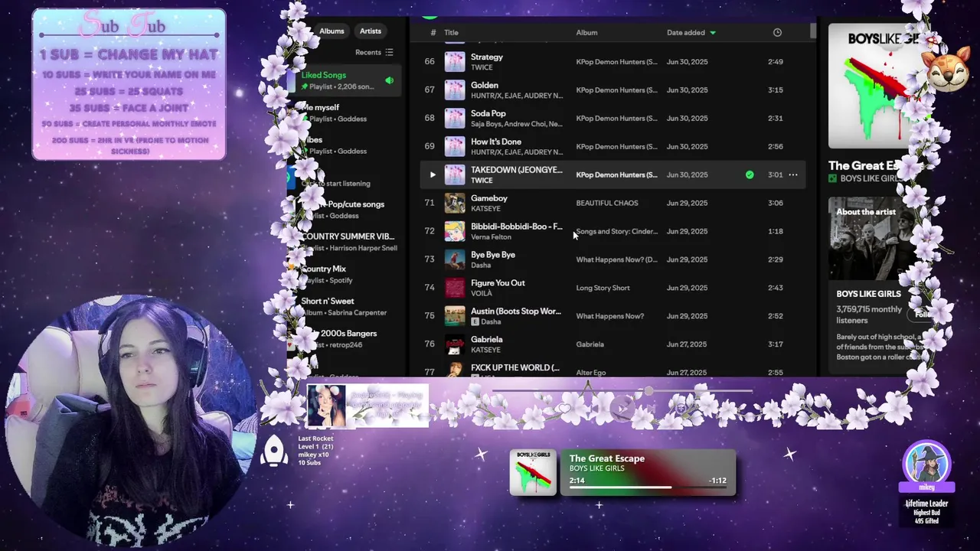
Task: Click the Soda Pop track thumbnail
Action: (x=455, y=119)
